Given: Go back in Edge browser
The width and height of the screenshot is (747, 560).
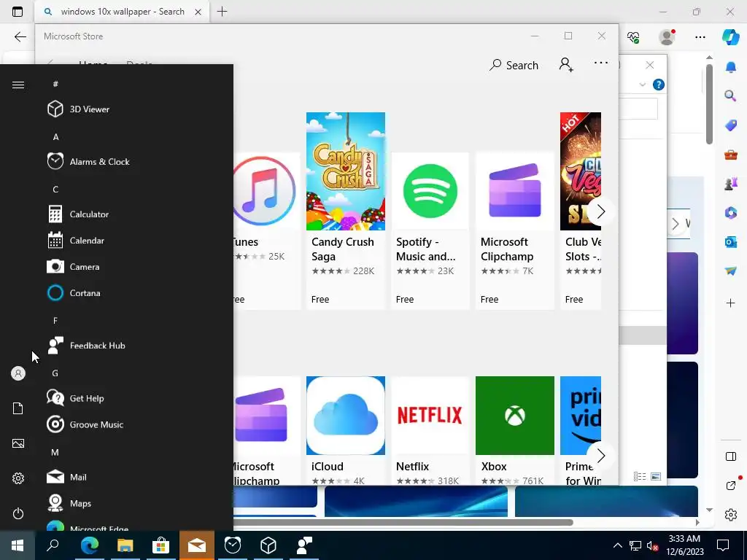Looking at the screenshot, I should [x=20, y=36].
